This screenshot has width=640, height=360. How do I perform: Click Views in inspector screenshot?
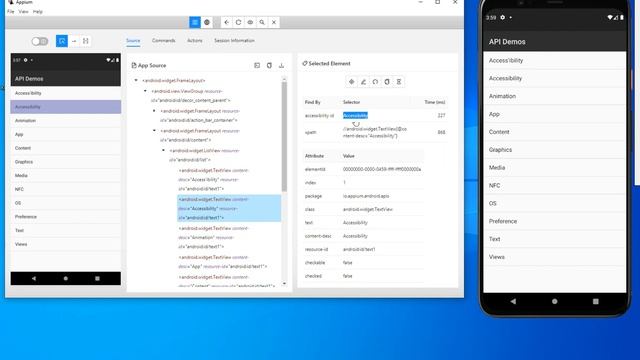click(66, 244)
